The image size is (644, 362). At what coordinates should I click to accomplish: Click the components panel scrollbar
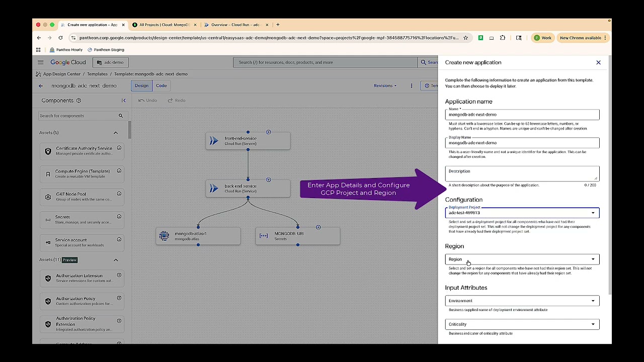(130, 131)
